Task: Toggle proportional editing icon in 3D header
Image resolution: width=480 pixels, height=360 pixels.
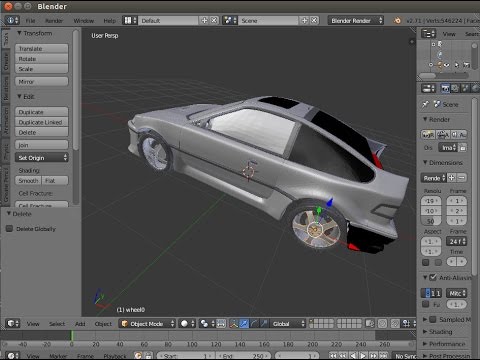Action: [382, 323]
